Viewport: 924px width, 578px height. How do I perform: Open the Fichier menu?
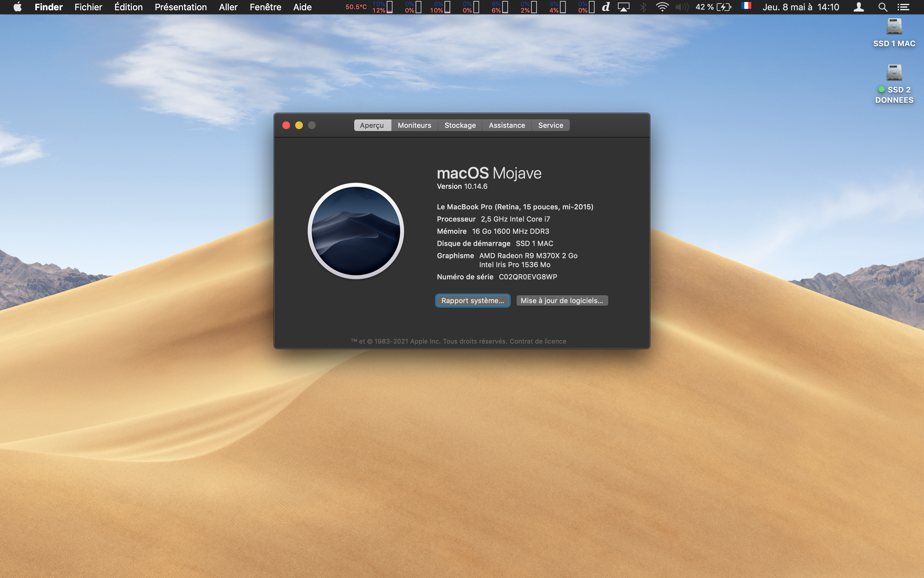(88, 7)
